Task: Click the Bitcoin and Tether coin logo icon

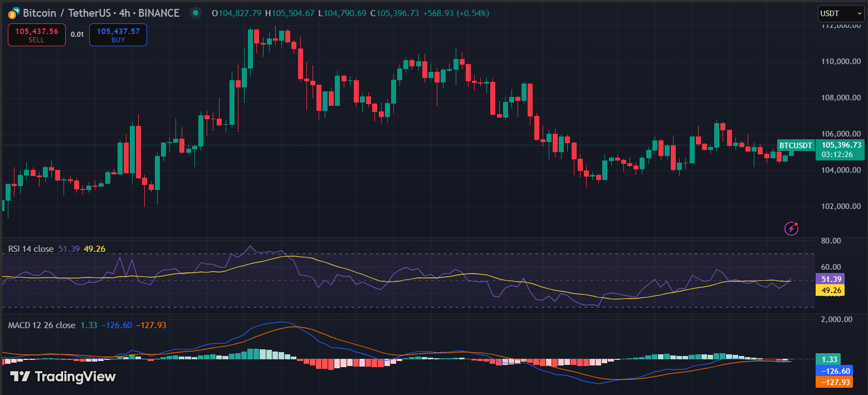Action: (14, 12)
